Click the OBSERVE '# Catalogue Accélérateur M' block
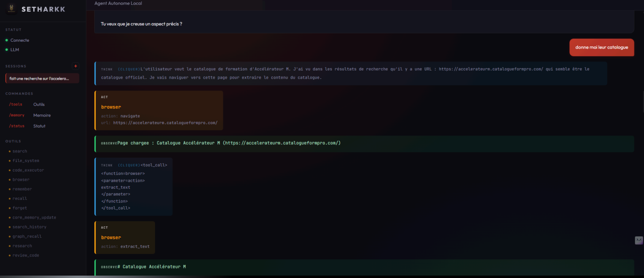644x278 pixels. (365, 267)
